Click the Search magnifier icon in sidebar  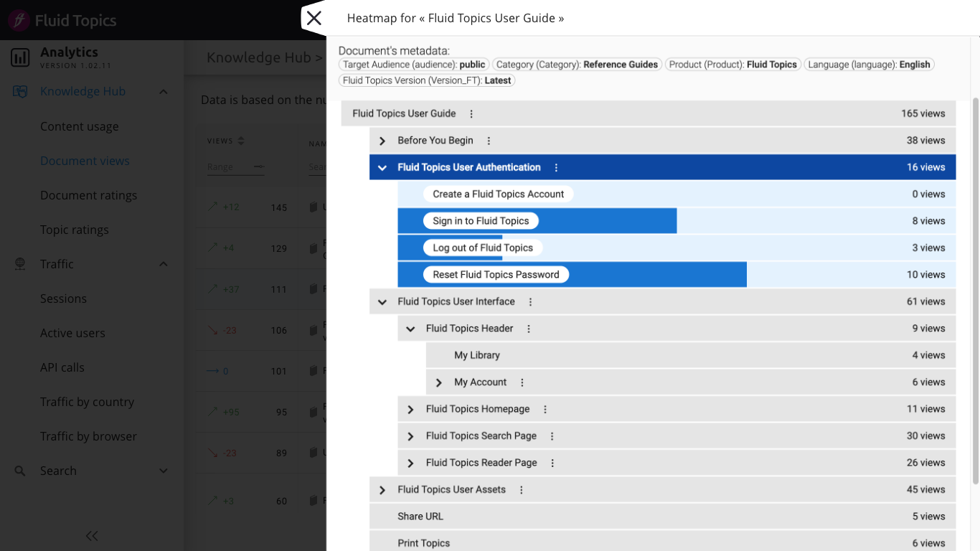20,471
